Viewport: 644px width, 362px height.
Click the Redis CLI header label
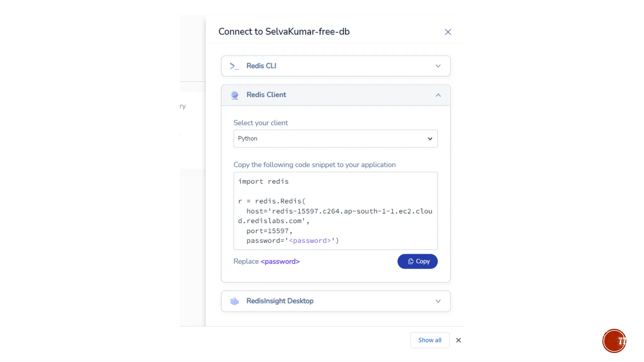point(261,66)
